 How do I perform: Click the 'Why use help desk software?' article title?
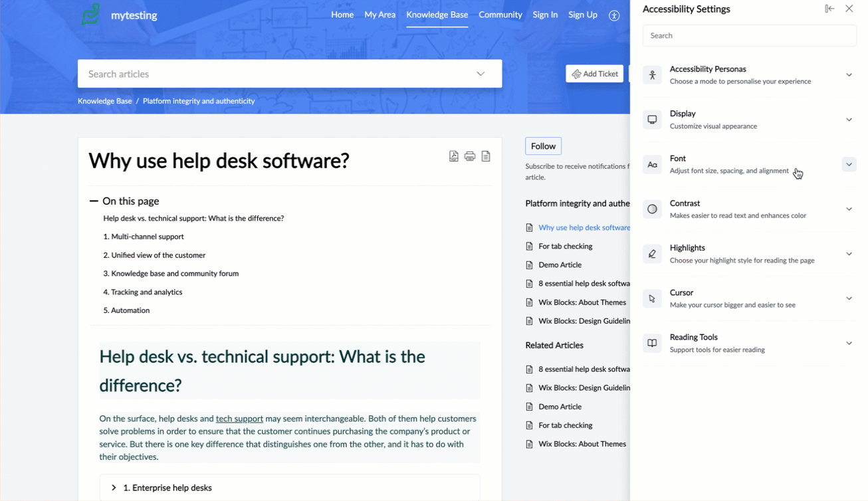coord(219,161)
